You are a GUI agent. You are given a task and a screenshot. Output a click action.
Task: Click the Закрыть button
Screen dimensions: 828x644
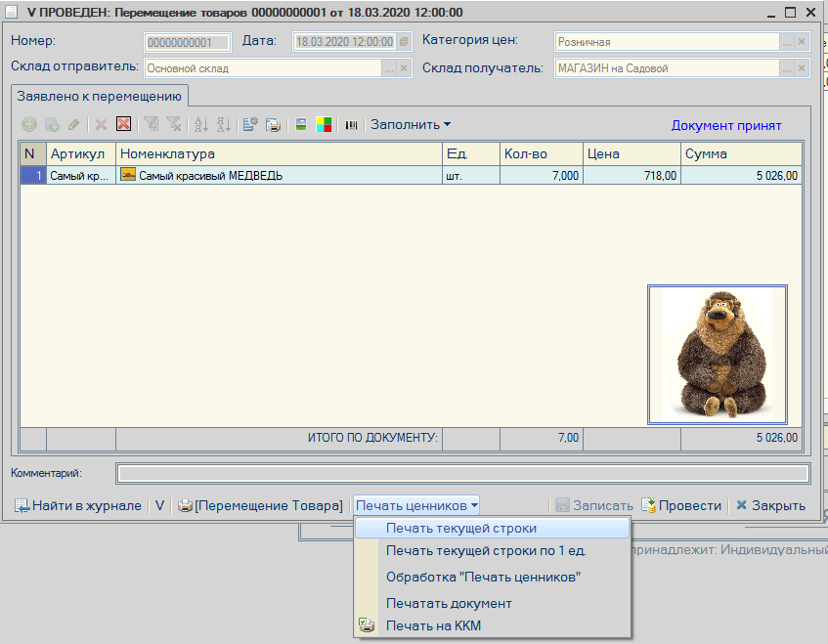[x=771, y=505]
